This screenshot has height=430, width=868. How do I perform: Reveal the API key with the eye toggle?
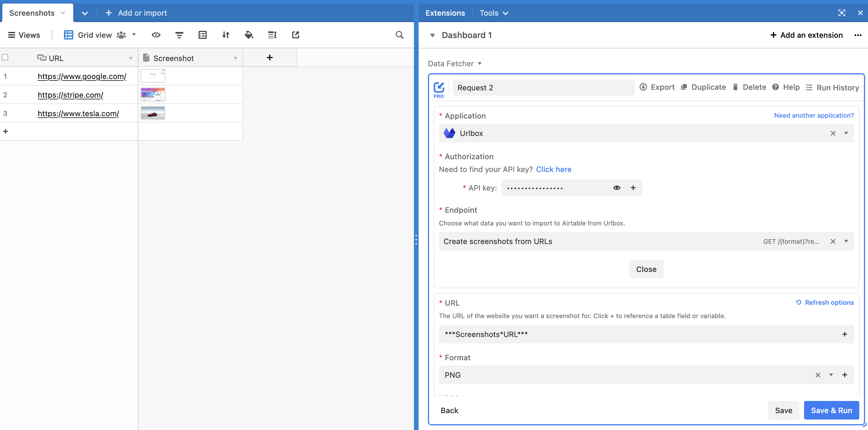click(x=617, y=188)
